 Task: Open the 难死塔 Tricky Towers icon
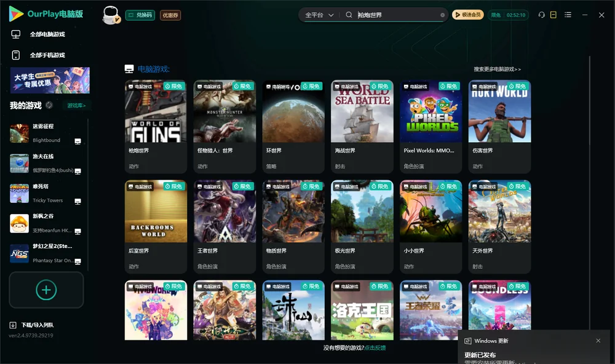pos(19,193)
